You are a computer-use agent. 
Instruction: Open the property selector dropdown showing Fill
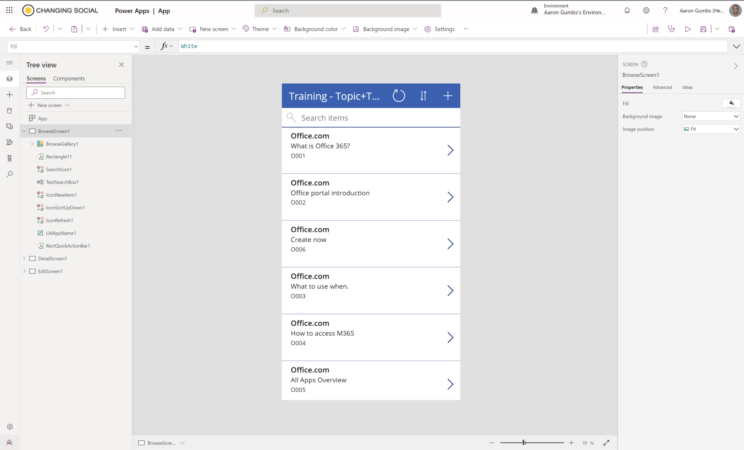pos(74,47)
